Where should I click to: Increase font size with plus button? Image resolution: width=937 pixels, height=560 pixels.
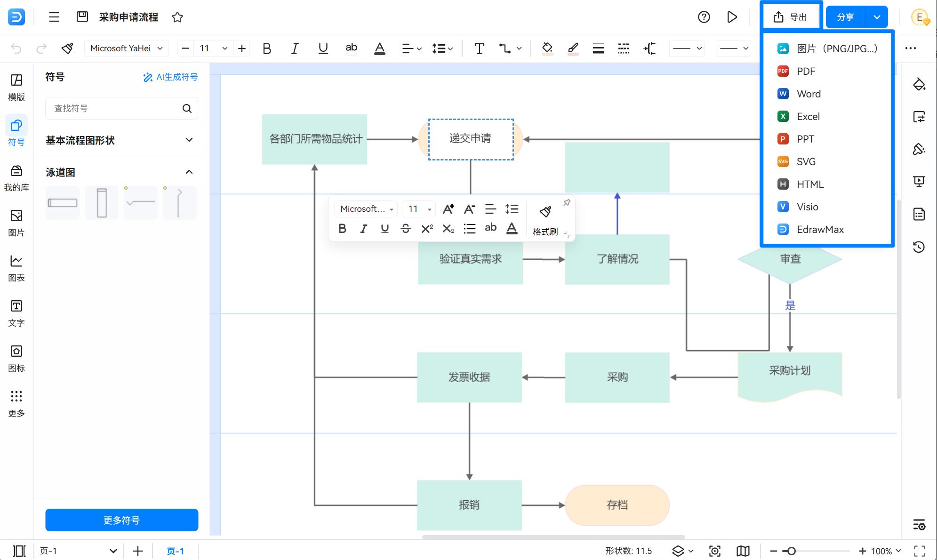pos(242,48)
